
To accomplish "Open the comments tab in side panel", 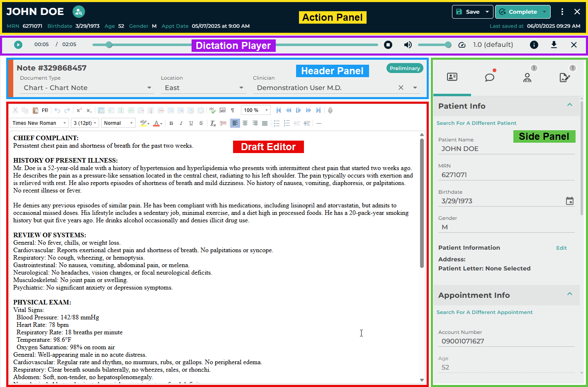I will pos(490,78).
